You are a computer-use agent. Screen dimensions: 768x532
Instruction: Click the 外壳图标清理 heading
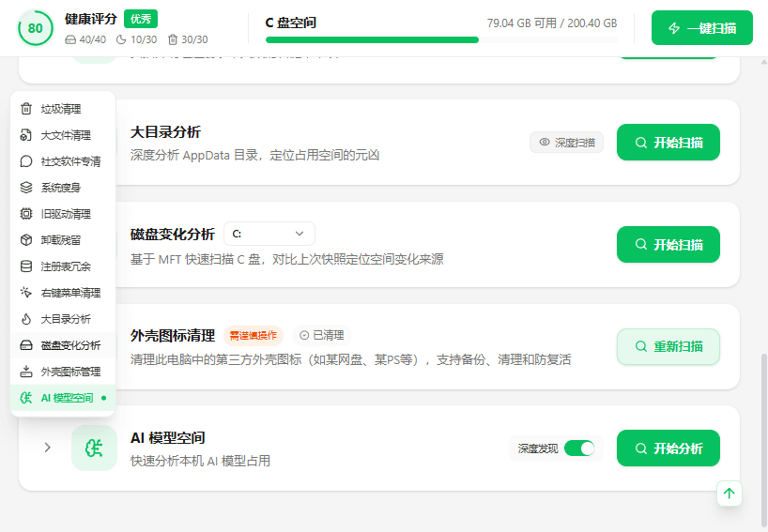point(173,336)
